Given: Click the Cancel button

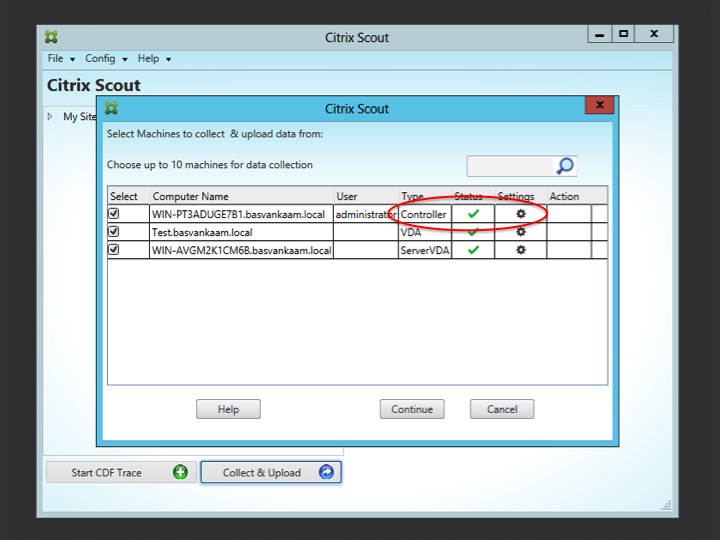Looking at the screenshot, I should pos(502,409).
